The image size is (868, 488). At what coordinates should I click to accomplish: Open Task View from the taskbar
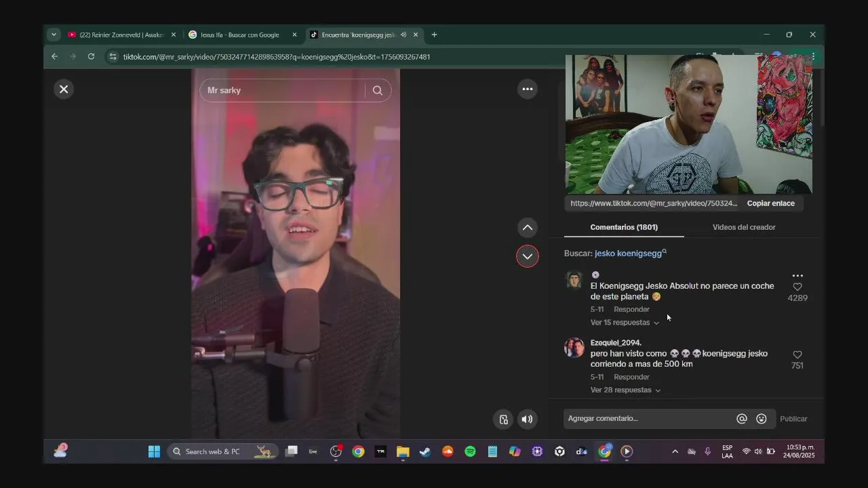(292, 451)
